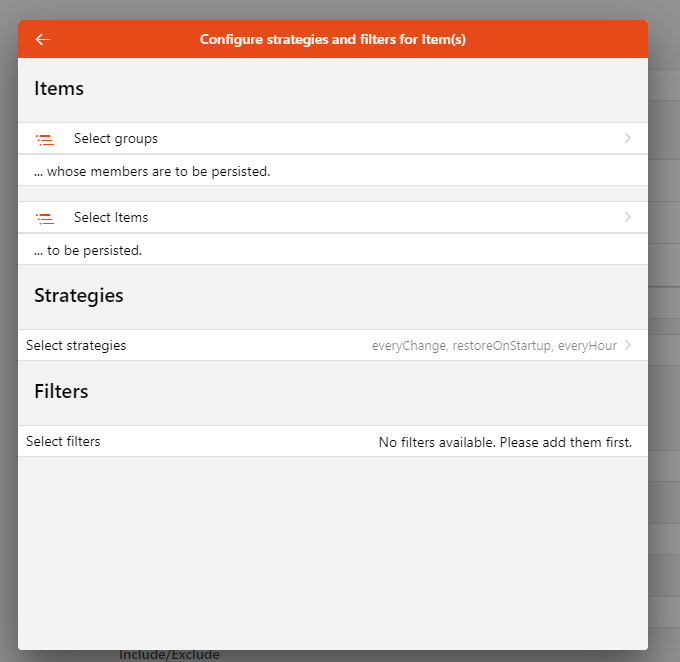Click the Select filters label

coord(63,442)
